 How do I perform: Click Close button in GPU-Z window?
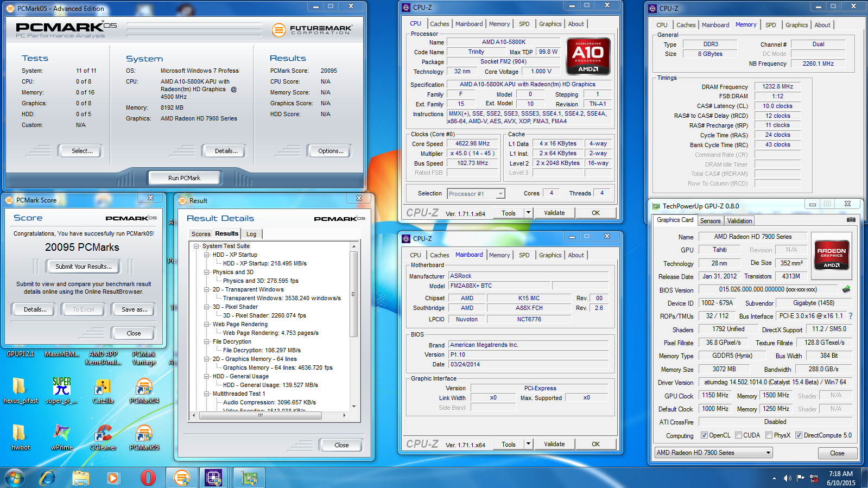point(837,453)
